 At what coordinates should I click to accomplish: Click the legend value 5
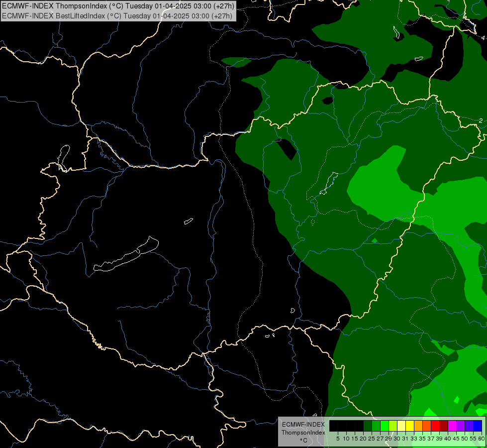[338, 439]
